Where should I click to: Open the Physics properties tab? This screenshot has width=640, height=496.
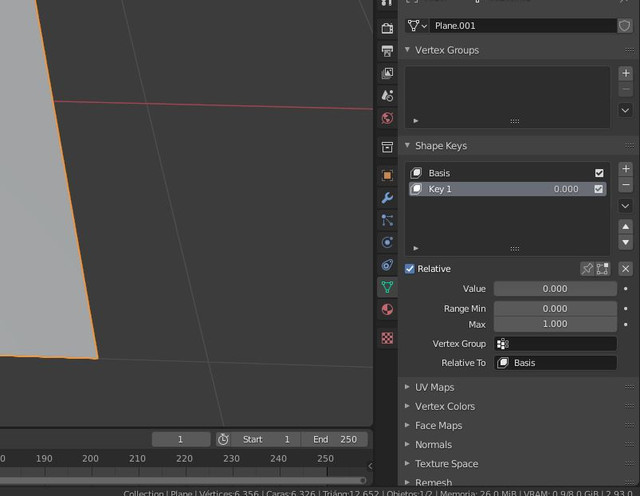[387, 242]
